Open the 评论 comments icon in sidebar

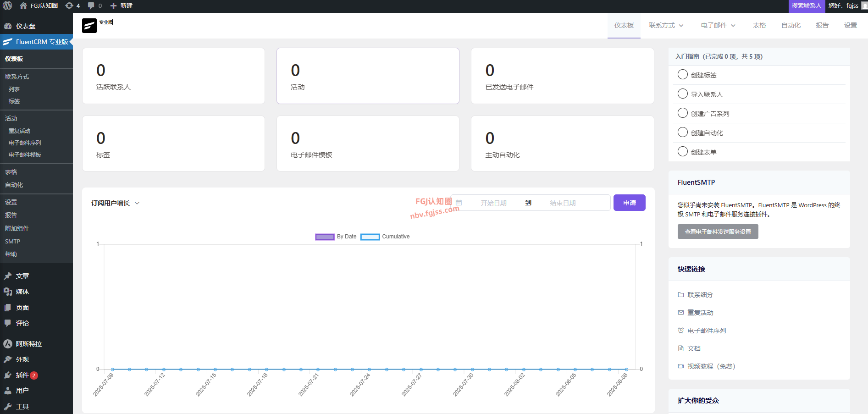coord(8,323)
